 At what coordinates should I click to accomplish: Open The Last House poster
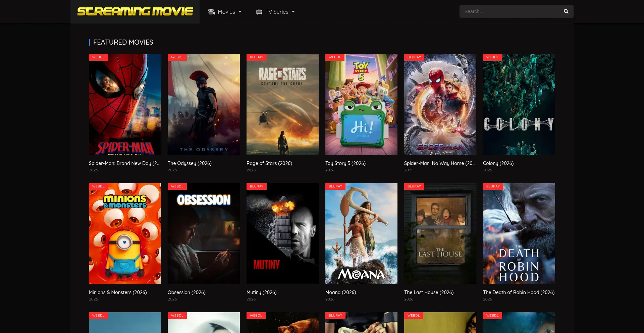[x=440, y=233]
